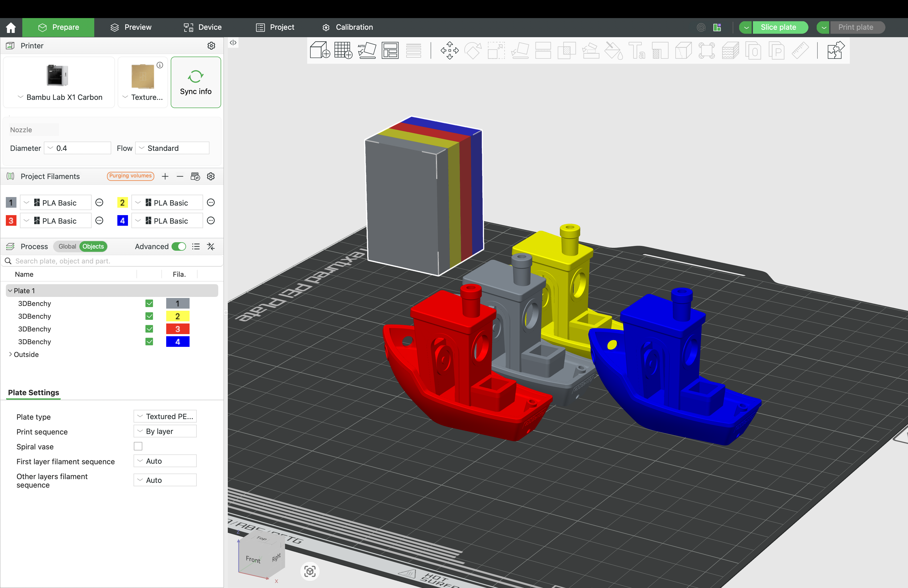Screen dimensions: 908x588
Task: Expand the Outside tree item
Action: tap(10, 354)
